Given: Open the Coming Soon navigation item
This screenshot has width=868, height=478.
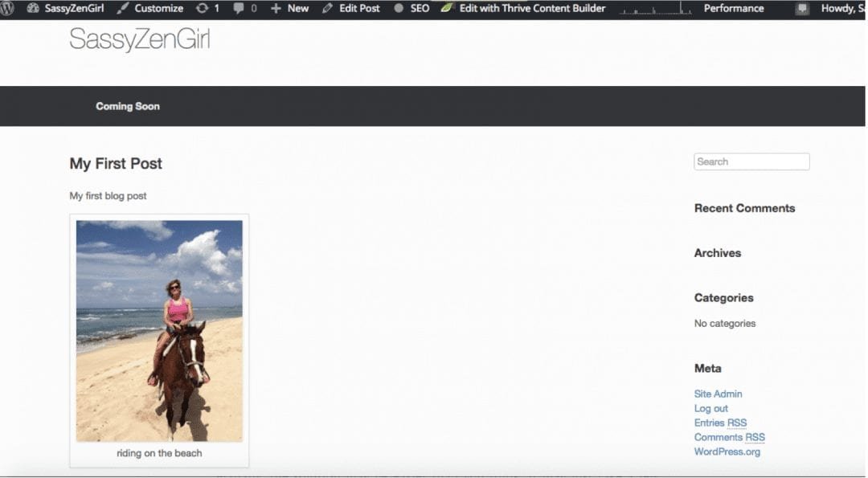Looking at the screenshot, I should click(x=128, y=106).
